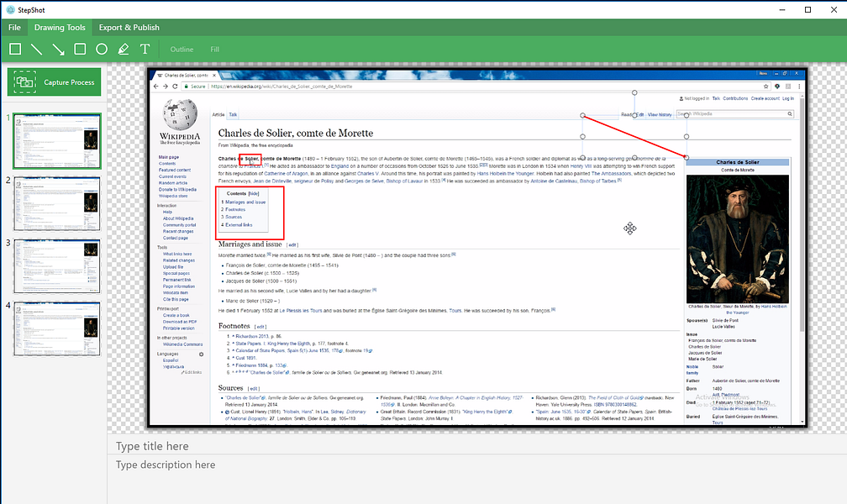Click the browser back arrow in the capture
Image resolution: width=847 pixels, height=504 pixels.
tap(156, 87)
